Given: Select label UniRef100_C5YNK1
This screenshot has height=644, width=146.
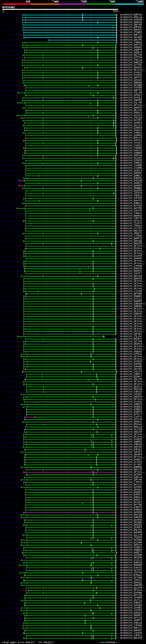Looking at the screenshot, I should point(131,608).
